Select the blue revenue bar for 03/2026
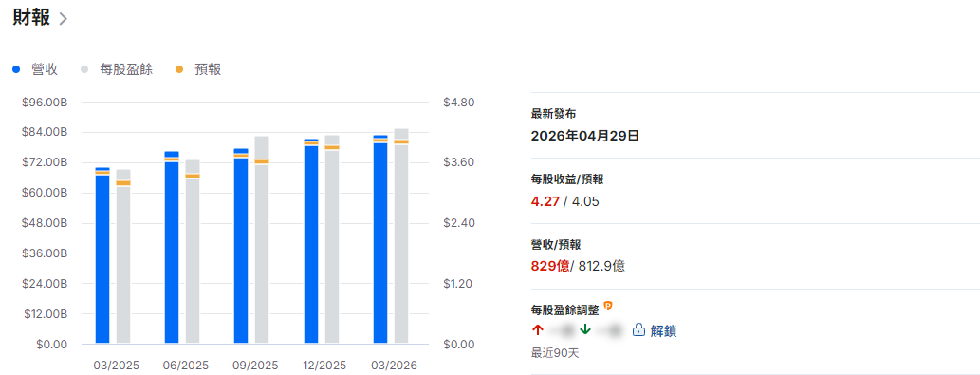The width and height of the screenshot is (980, 375). (x=380, y=239)
